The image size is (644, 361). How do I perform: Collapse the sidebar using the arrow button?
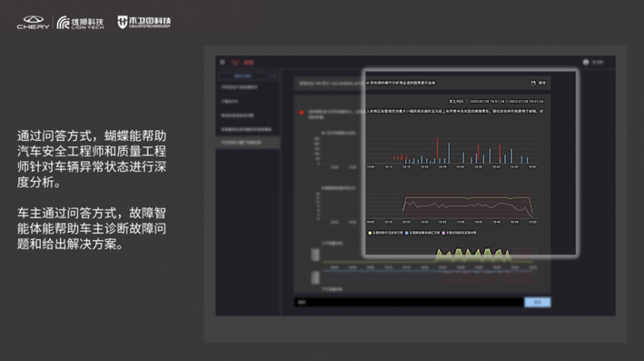[274, 76]
